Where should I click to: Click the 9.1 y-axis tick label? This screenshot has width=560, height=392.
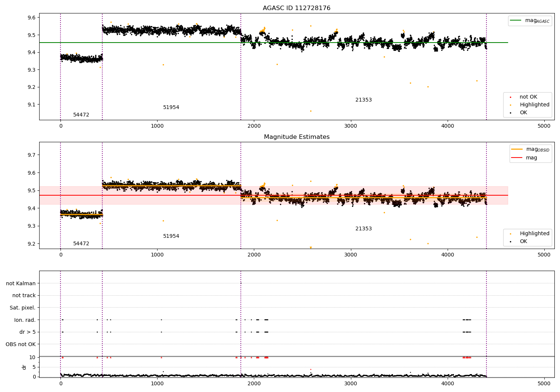tap(31, 105)
